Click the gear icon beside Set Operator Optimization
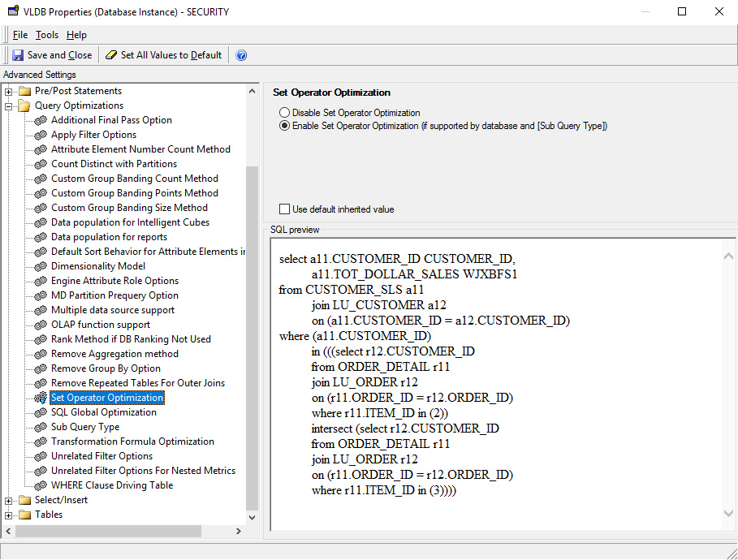The height and width of the screenshot is (560, 738). click(40, 398)
